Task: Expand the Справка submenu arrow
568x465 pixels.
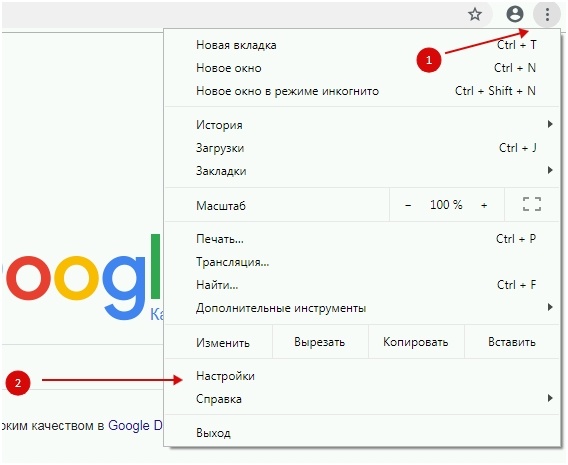Action: tap(550, 398)
